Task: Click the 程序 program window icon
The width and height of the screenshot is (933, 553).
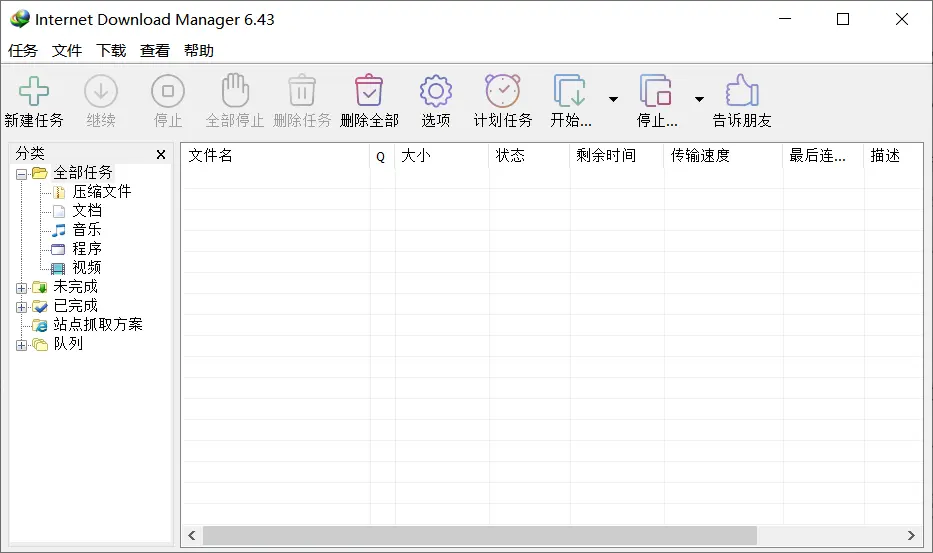Action: [x=58, y=249]
